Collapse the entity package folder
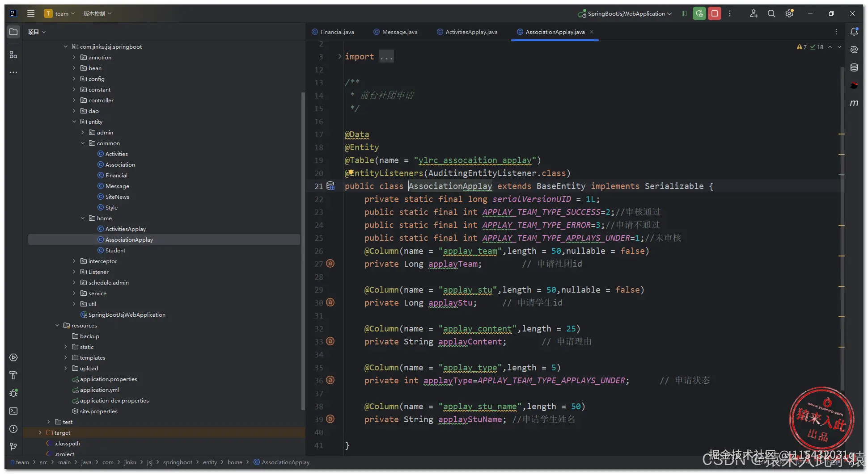 [74, 122]
